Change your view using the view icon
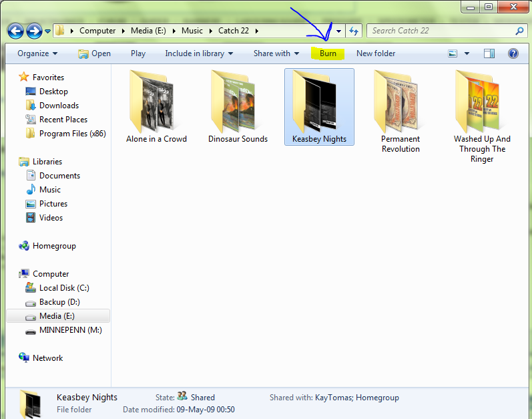 click(x=453, y=53)
